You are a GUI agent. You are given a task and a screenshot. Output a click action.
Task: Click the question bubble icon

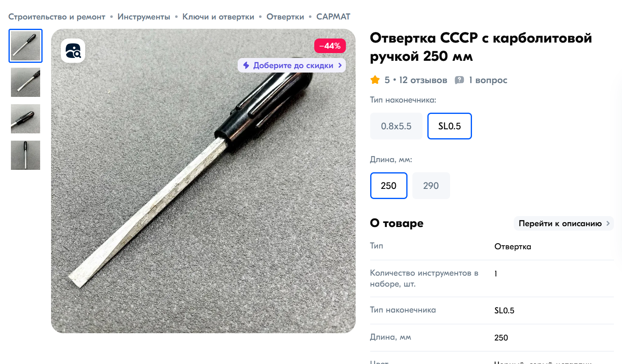pyautogui.click(x=459, y=80)
